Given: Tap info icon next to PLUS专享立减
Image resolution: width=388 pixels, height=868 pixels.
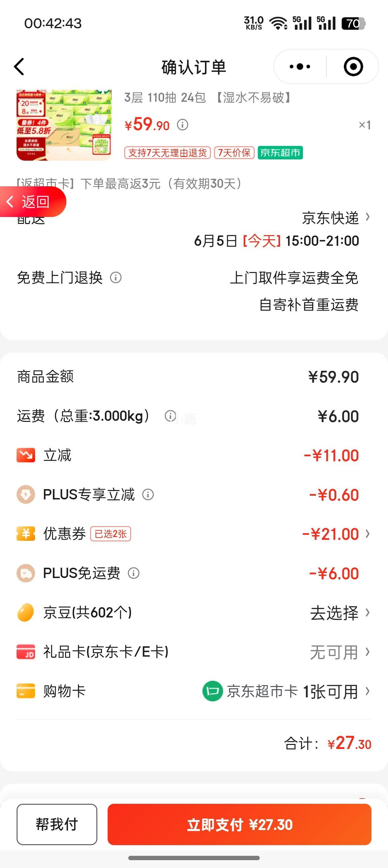Looking at the screenshot, I should click(148, 495).
